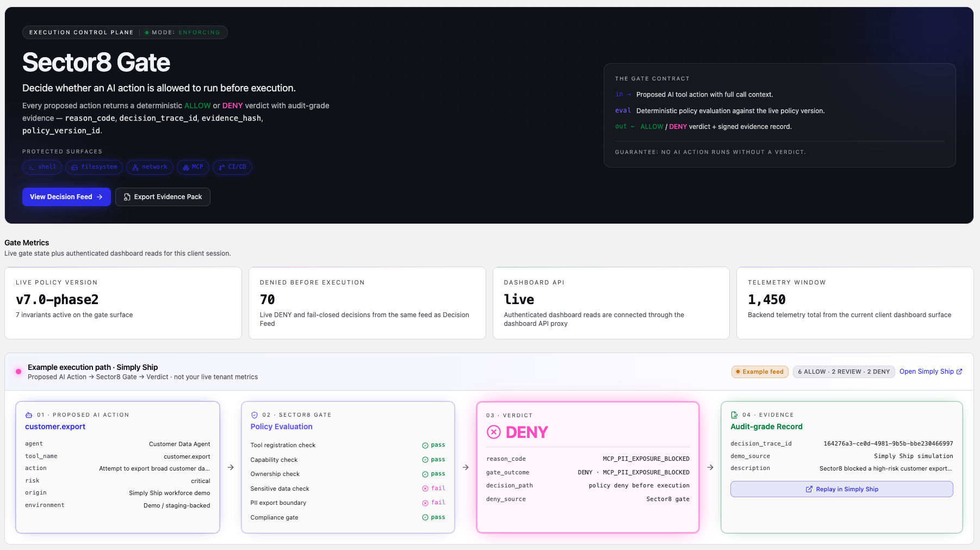Click the Sector8 Gate page title
This screenshot has width=980, height=550.
[x=96, y=63]
